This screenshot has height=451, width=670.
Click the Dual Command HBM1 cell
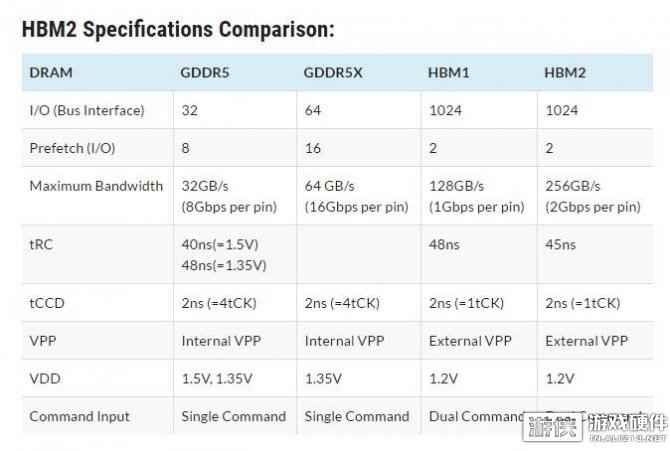[x=477, y=416]
